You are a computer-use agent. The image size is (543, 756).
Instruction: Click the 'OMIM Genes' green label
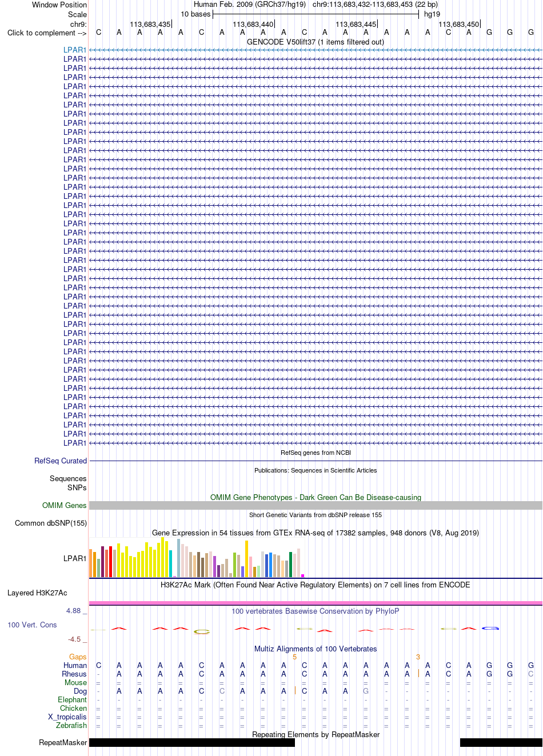(65, 505)
